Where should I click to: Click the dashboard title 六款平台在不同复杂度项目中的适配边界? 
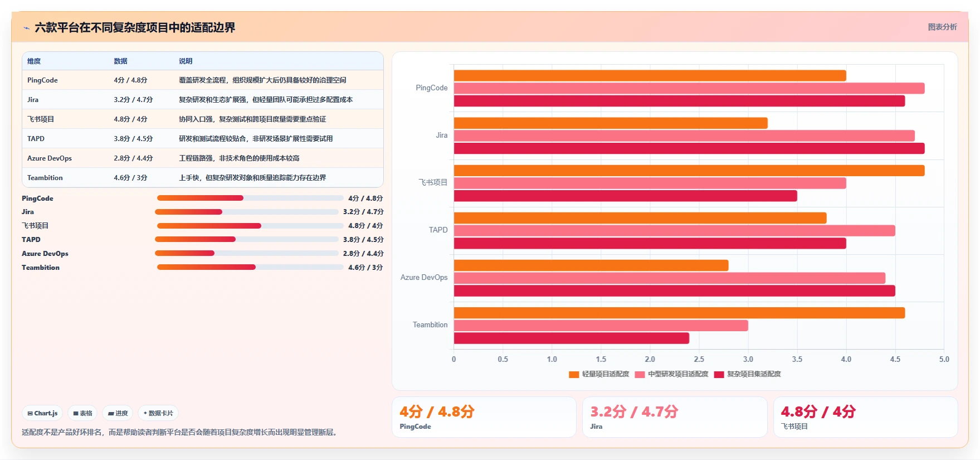(x=135, y=27)
